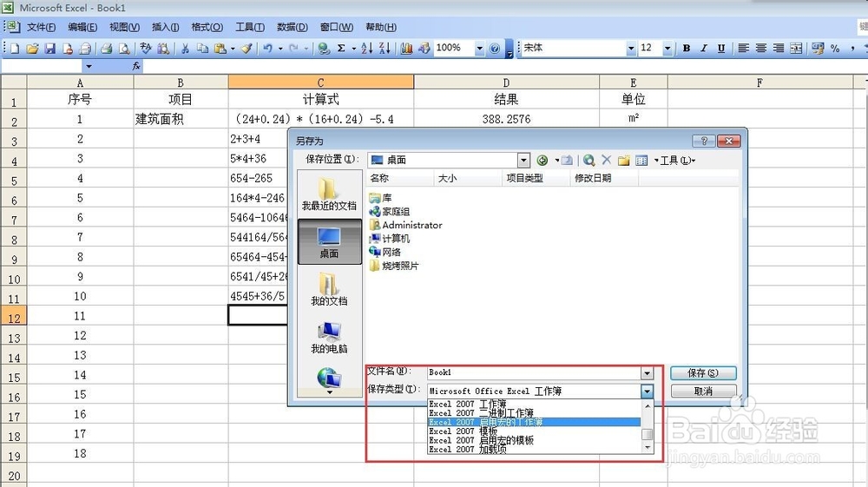868x487 pixels.
Task: Click Search the Web icon in dialog
Action: point(589,161)
